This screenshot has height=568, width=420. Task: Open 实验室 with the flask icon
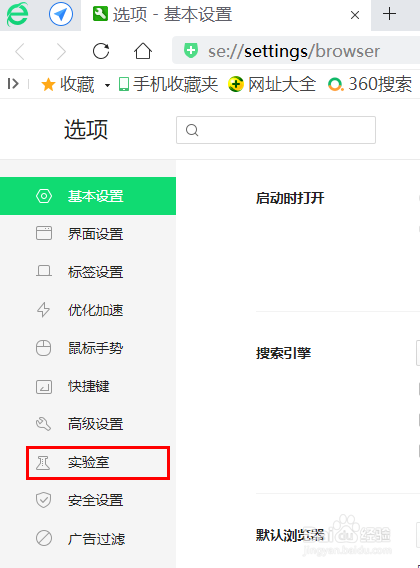(x=98, y=463)
